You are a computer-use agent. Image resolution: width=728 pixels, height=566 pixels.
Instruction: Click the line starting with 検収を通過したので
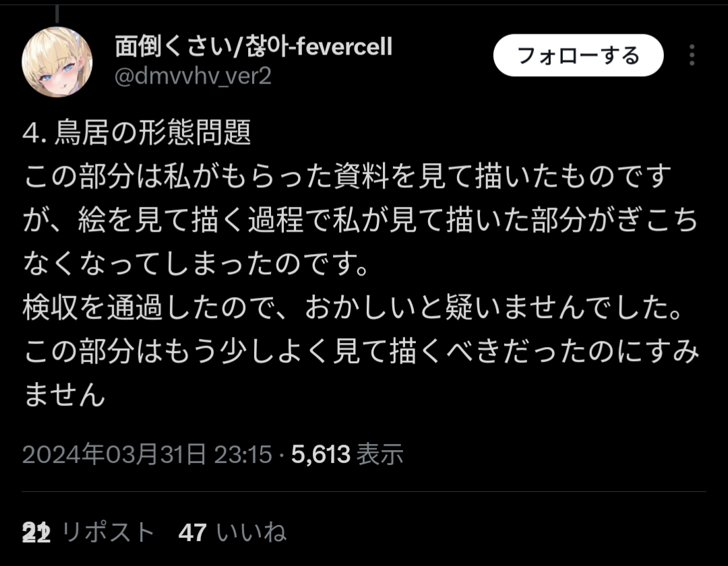click(353, 307)
